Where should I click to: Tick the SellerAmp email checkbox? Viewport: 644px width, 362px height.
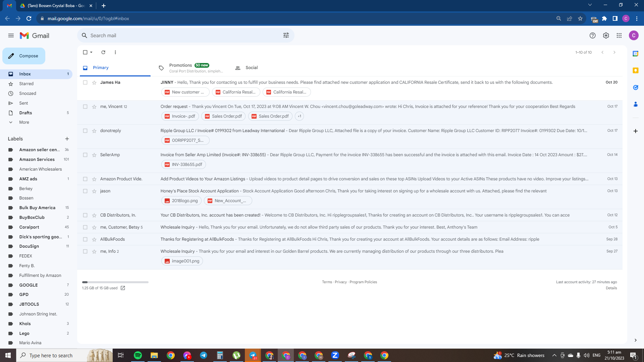(x=85, y=155)
